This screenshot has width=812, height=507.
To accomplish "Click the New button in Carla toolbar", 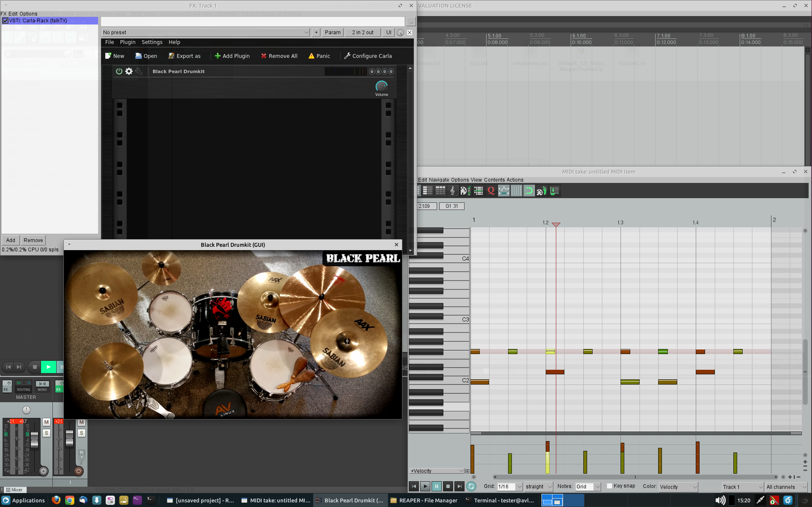I will tap(115, 56).
